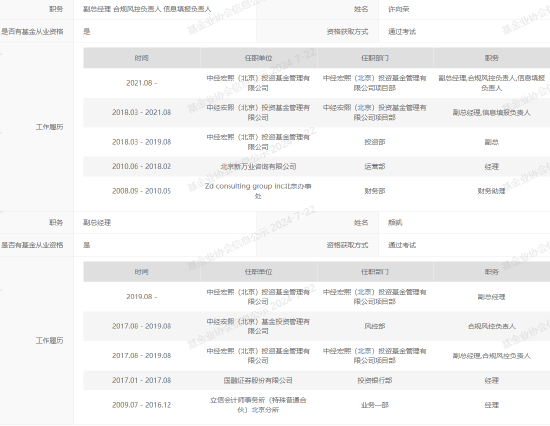Click '副总经理,合规风控负责人' position cell
This screenshot has width=550, height=426.
coord(491,356)
